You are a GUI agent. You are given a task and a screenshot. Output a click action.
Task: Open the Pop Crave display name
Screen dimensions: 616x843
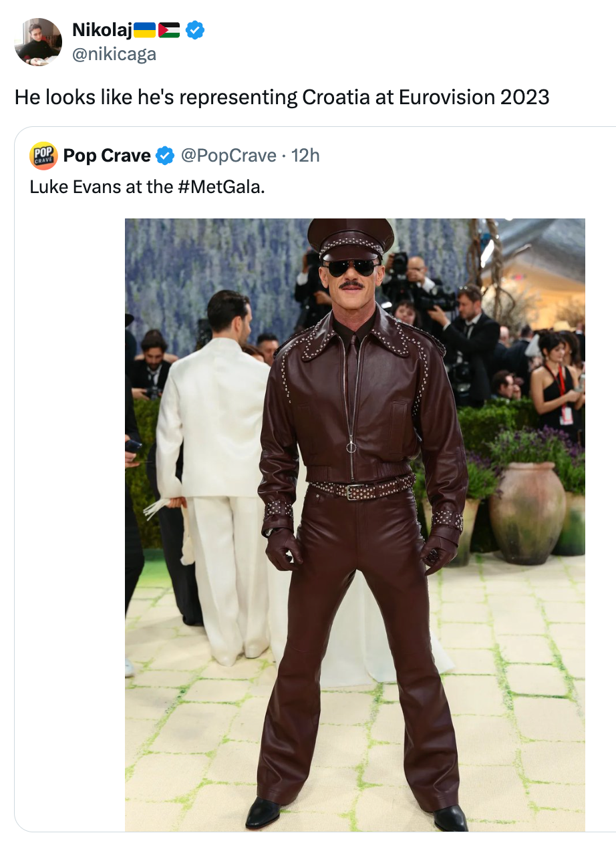[x=107, y=156]
